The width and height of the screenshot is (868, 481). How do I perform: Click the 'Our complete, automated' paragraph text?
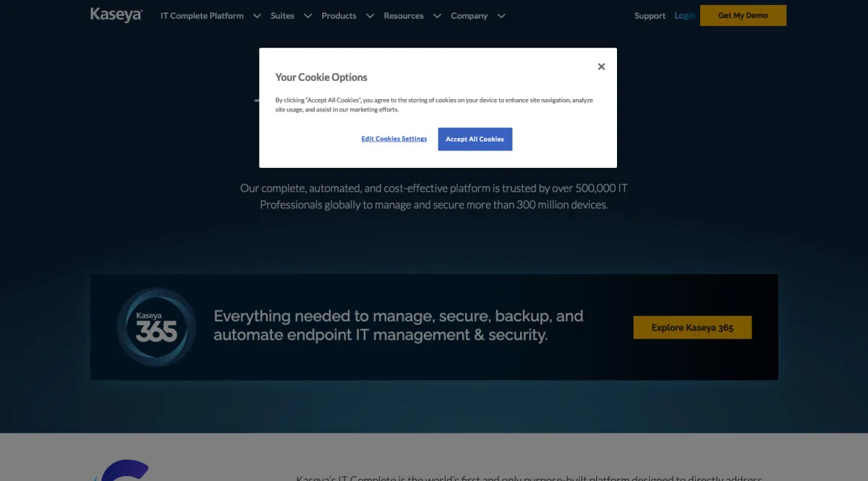[434, 196]
